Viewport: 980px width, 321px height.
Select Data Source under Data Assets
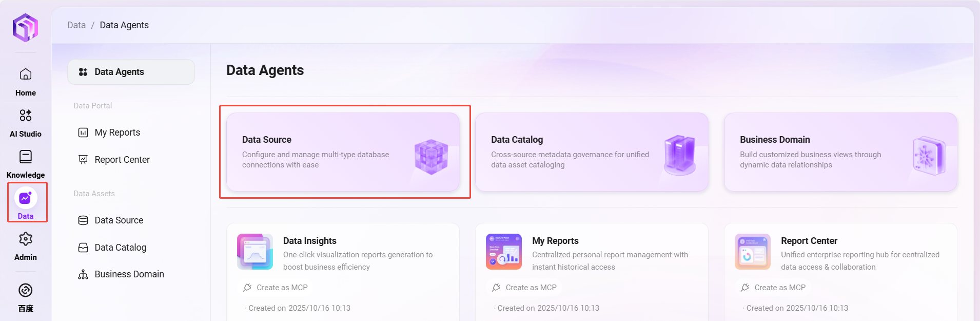[x=119, y=220]
